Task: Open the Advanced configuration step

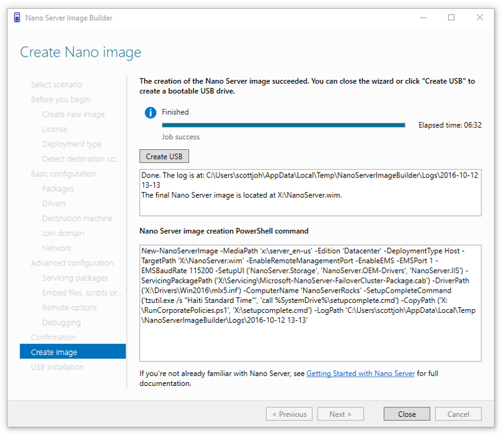Action: pyautogui.click(x=72, y=263)
